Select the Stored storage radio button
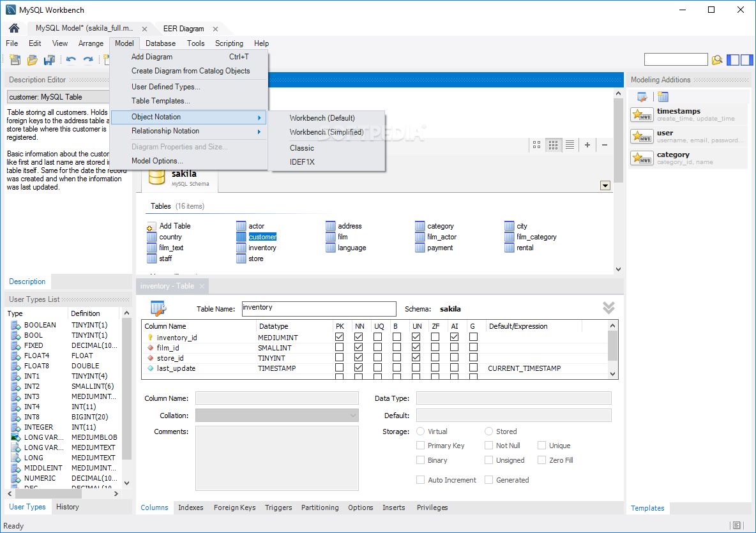The width and height of the screenshot is (756, 533). pyautogui.click(x=489, y=432)
